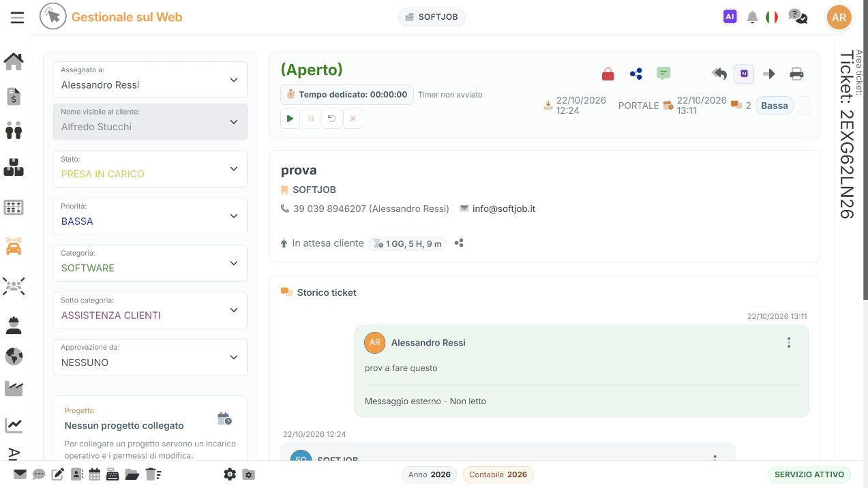
Task: Open settings gear in bottom toolbar
Action: [230, 474]
